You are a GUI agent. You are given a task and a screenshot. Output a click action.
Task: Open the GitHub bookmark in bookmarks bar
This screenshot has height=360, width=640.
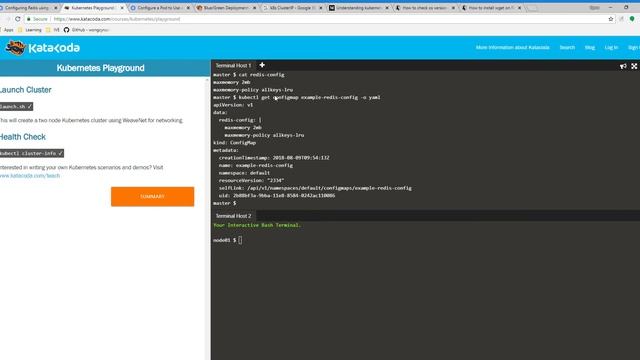point(87,30)
